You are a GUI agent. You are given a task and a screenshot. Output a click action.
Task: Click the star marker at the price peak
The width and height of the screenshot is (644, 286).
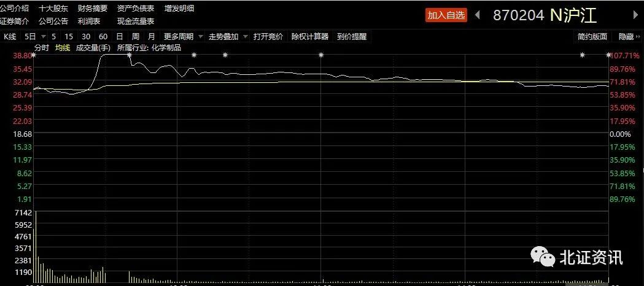pyautogui.click(x=129, y=55)
